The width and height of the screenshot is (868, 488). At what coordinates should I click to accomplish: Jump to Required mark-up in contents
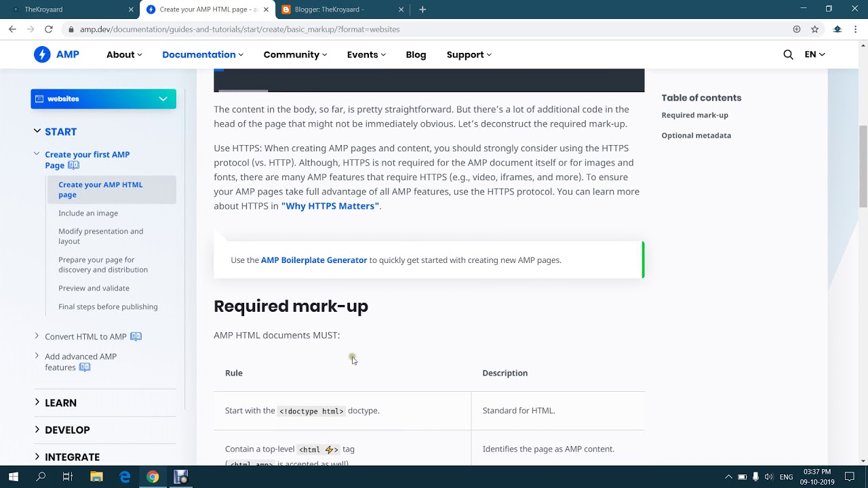click(694, 115)
